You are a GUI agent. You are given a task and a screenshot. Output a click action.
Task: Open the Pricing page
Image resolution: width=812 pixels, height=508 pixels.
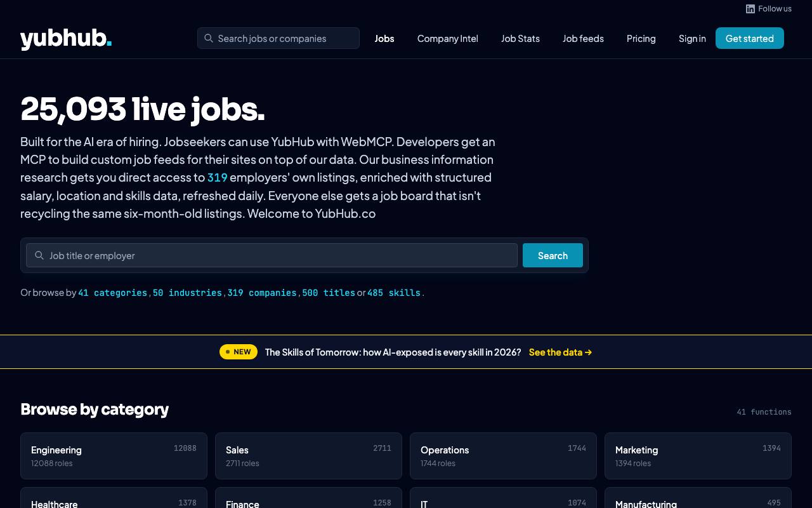pyautogui.click(x=641, y=38)
